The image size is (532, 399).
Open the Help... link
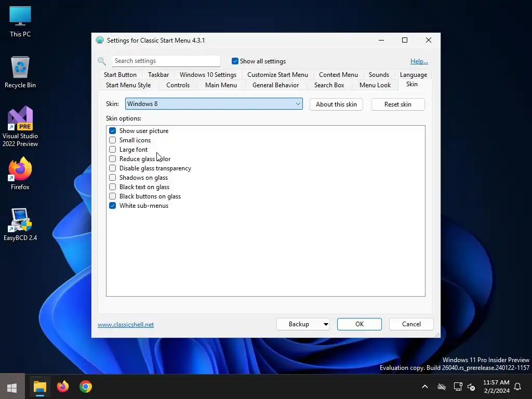[419, 61]
